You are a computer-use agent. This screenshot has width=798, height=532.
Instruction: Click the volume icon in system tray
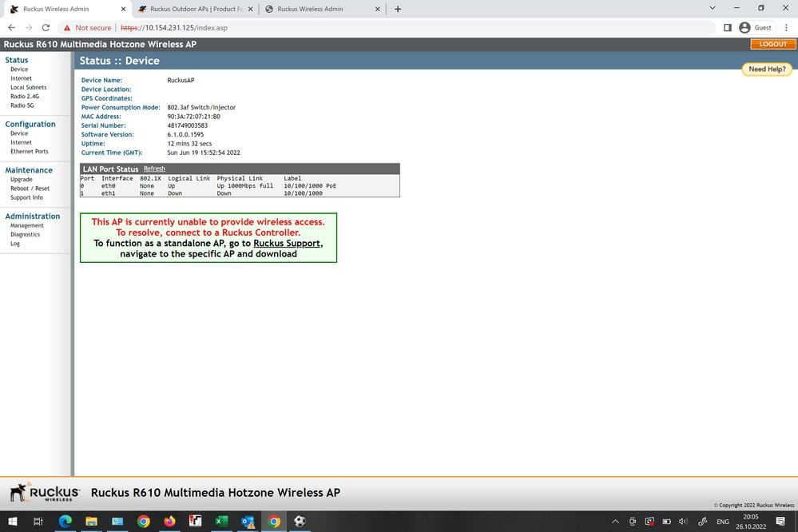click(x=684, y=522)
